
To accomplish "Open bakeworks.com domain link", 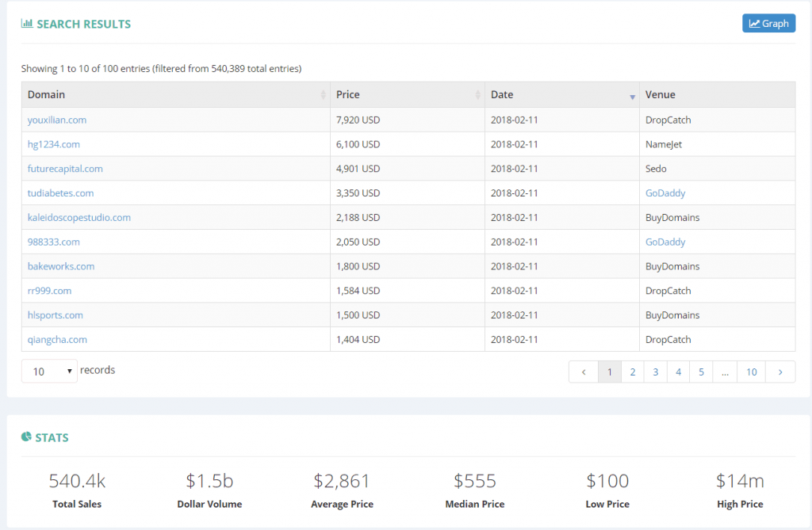I will coord(61,266).
